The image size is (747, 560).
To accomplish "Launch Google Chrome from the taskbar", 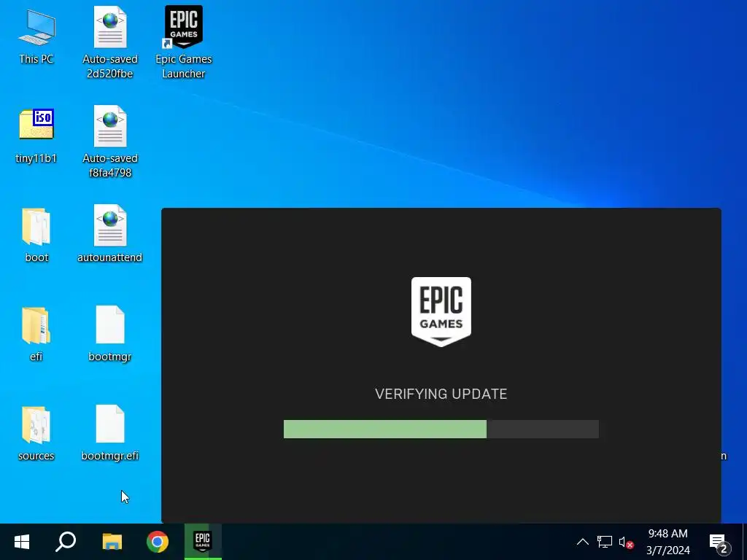I will (158, 542).
